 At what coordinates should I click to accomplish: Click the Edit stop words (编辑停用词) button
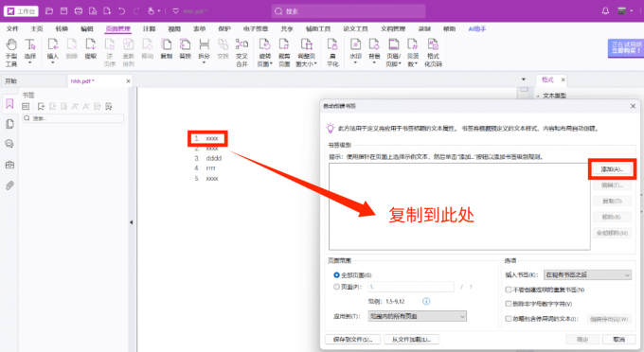[609, 319]
